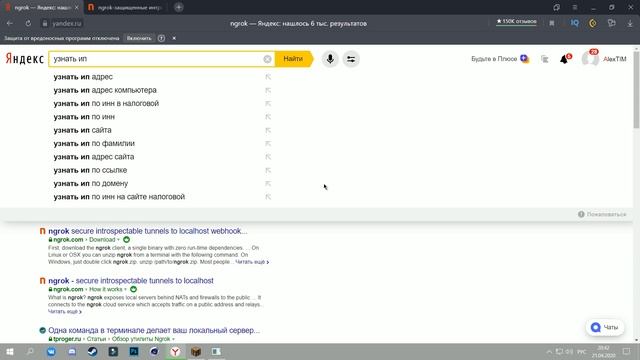Reload the page with the refresh icon
This screenshot has width=640, height=360.
28,24
